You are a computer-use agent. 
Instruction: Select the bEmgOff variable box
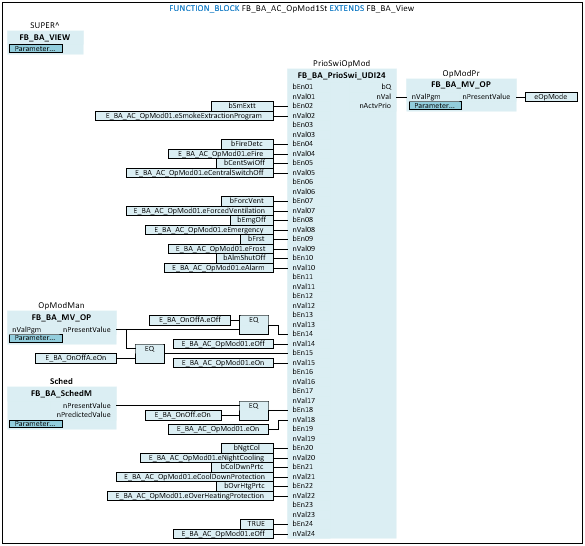coord(252,220)
